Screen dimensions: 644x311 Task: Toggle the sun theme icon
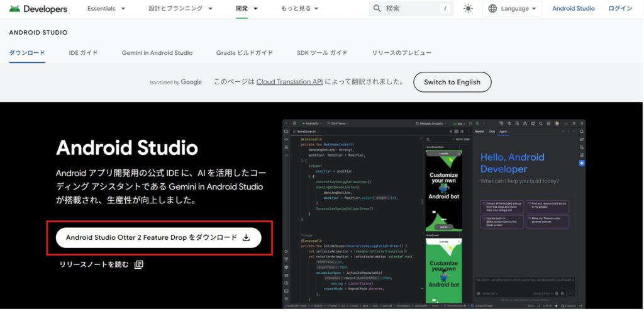click(x=468, y=9)
